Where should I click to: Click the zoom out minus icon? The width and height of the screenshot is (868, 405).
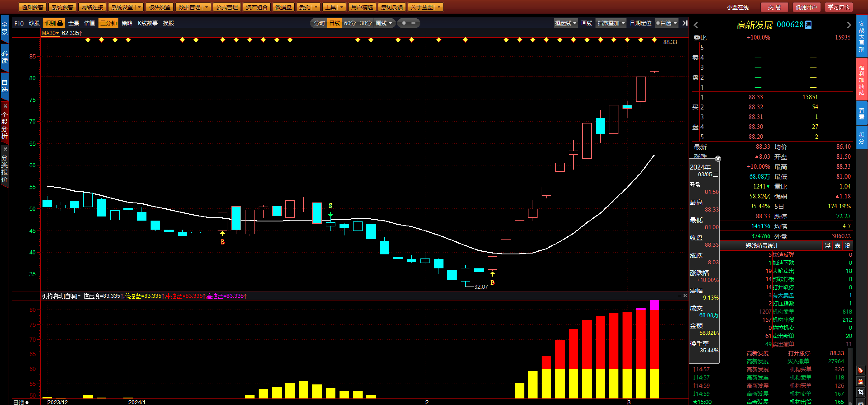click(413, 23)
